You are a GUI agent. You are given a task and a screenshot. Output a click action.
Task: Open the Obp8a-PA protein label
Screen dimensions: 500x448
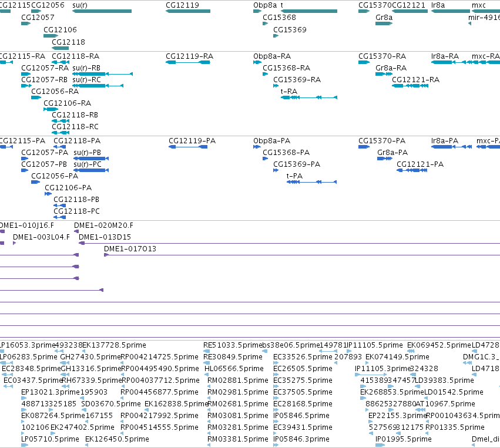[x=271, y=141]
